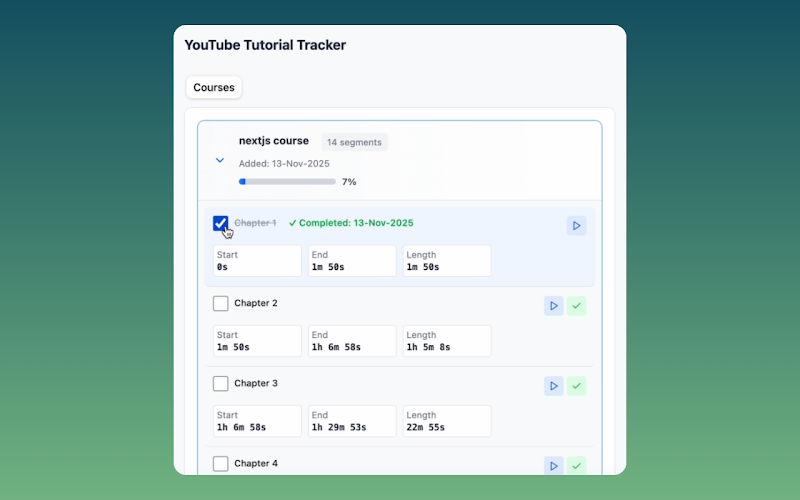Mark Chapter 3 complete with green check
The width and height of the screenshot is (800, 500).
pyautogui.click(x=577, y=386)
